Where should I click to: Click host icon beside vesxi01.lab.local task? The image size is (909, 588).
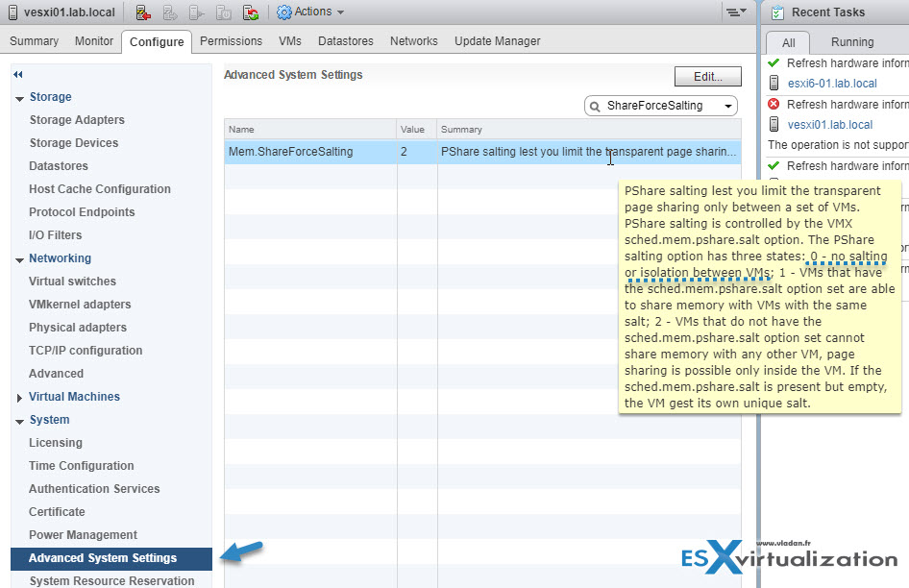(x=774, y=124)
